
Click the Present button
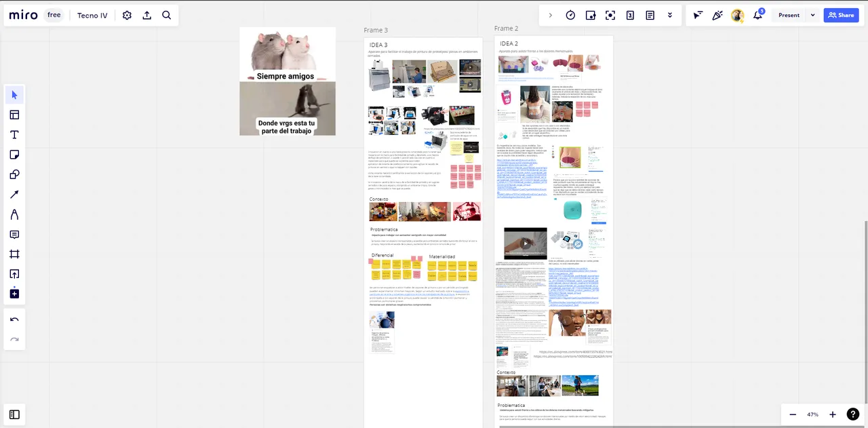(x=789, y=15)
